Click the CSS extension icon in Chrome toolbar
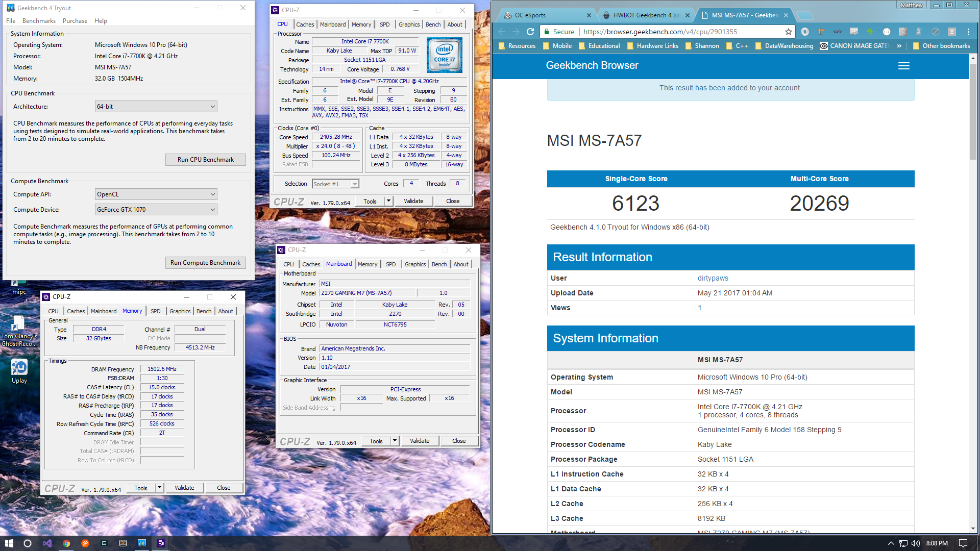 (x=854, y=32)
